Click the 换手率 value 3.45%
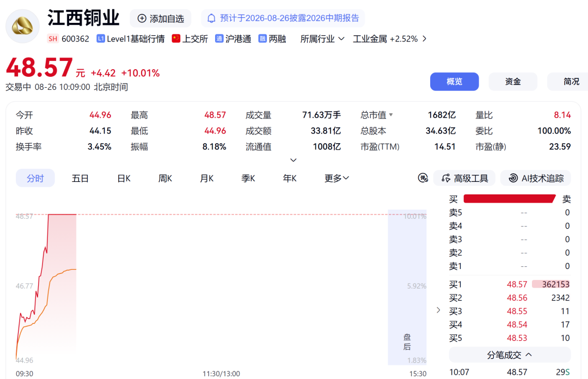 [100, 146]
